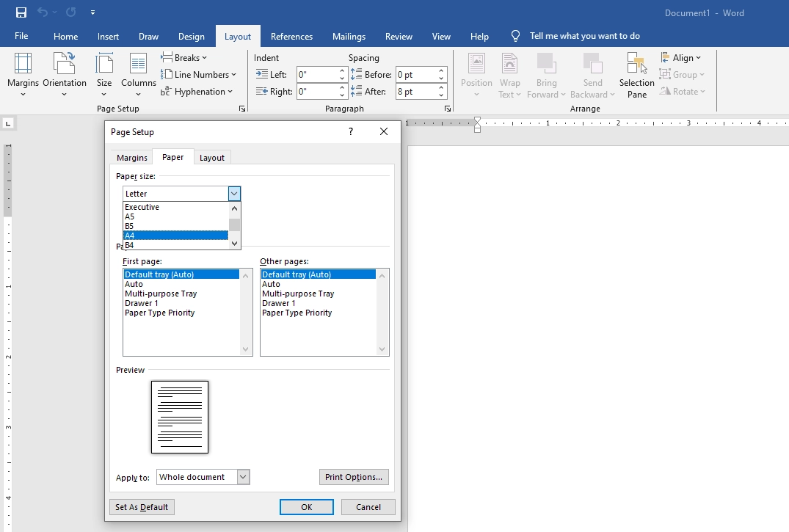Screen dimensions: 789x532
Task: Switch to the Margins tab in dialog
Action: pos(132,158)
